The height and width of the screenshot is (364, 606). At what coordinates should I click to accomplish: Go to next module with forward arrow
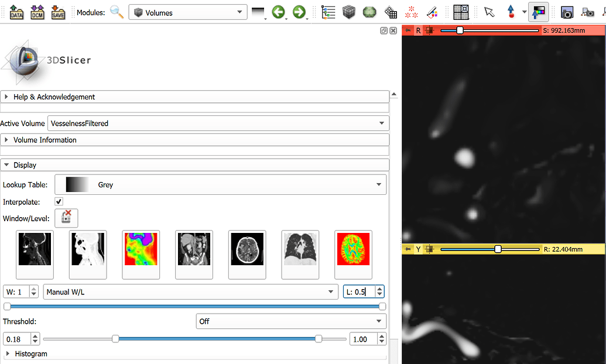(299, 12)
